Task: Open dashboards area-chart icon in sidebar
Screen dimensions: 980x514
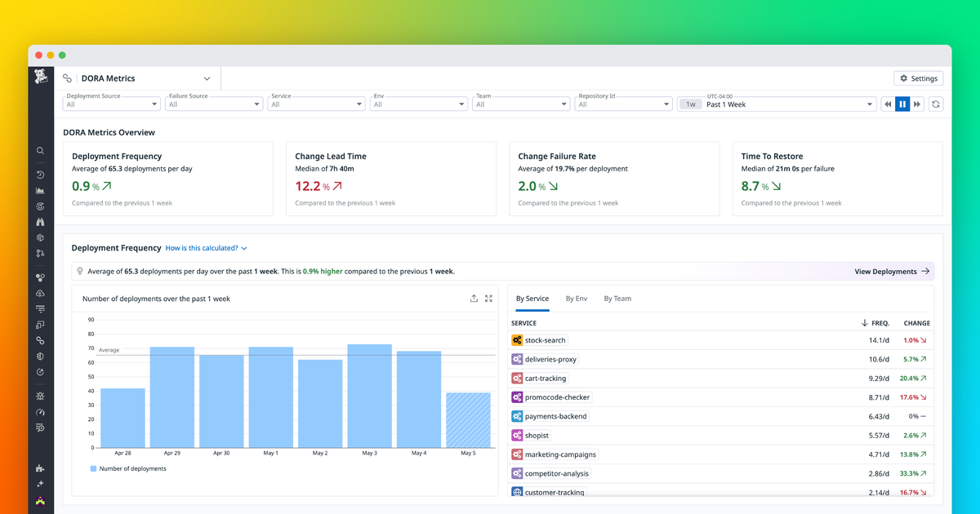Action: pos(40,191)
